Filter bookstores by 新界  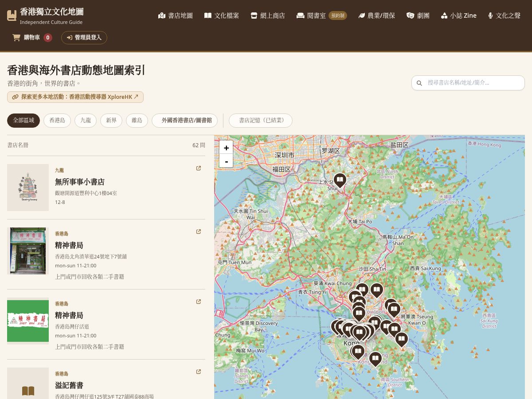[111, 120]
